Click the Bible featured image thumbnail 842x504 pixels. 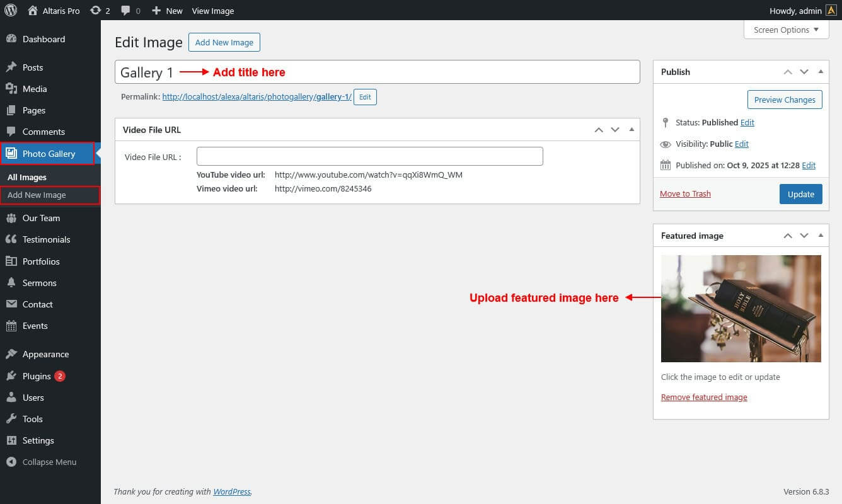[741, 309]
